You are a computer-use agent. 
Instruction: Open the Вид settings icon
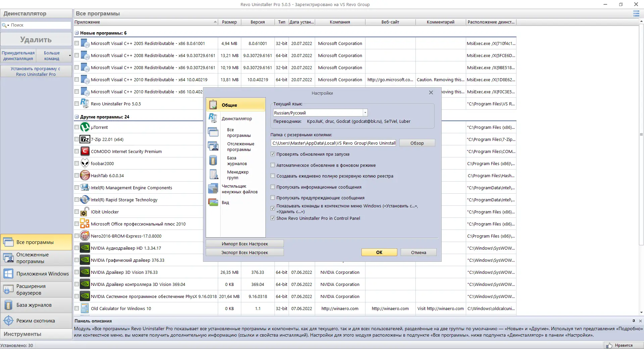[x=213, y=202]
